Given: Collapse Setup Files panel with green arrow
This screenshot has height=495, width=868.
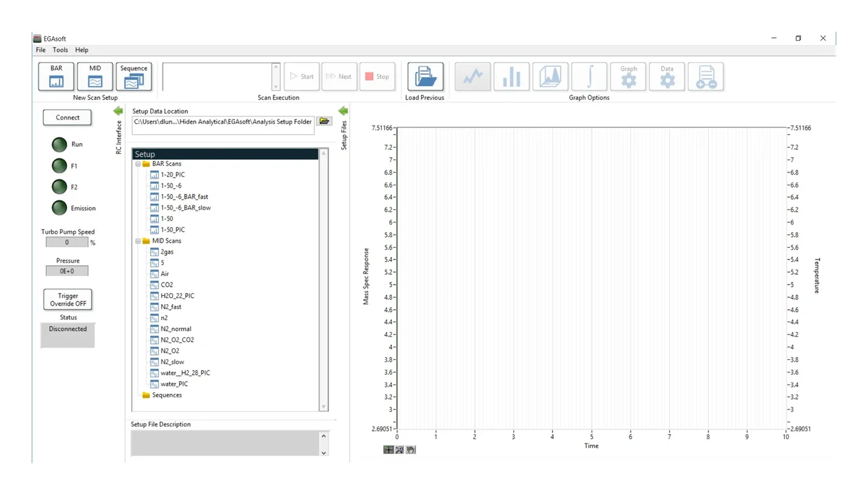Looking at the screenshot, I should (x=343, y=111).
